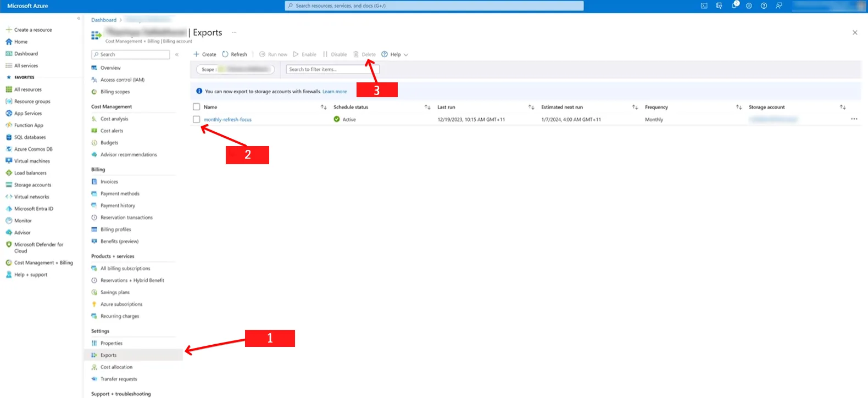Open portal settings gear icon
868x398 pixels.
click(x=749, y=6)
